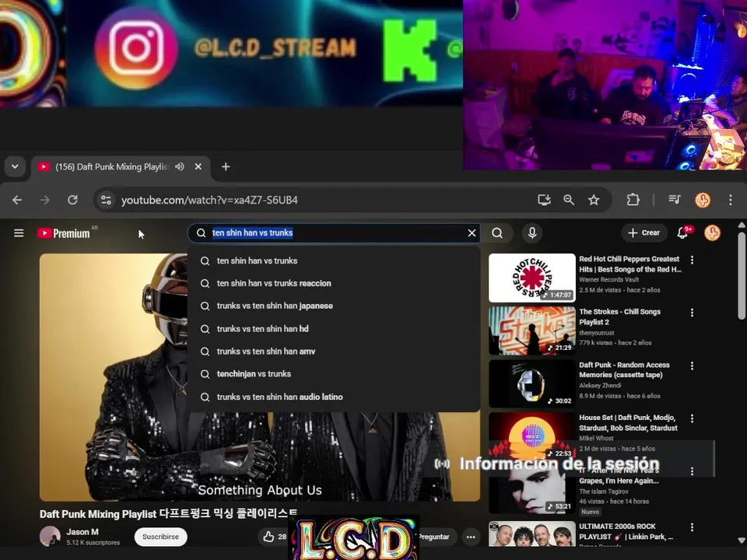Go back with the browser back arrow
The height and width of the screenshot is (560, 747).
coord(17,200)
